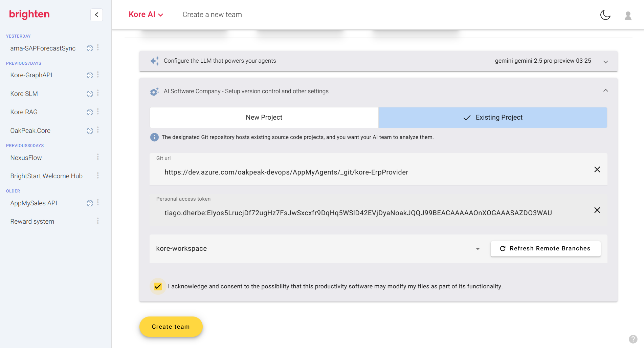Click the gear settings icon for AI Software Company

[x=155, y=91]
